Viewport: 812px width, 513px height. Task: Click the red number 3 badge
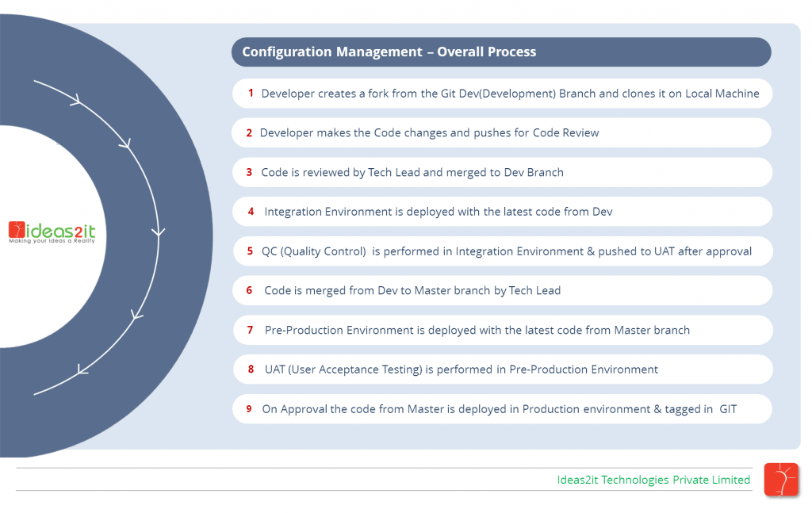point(248,172)
